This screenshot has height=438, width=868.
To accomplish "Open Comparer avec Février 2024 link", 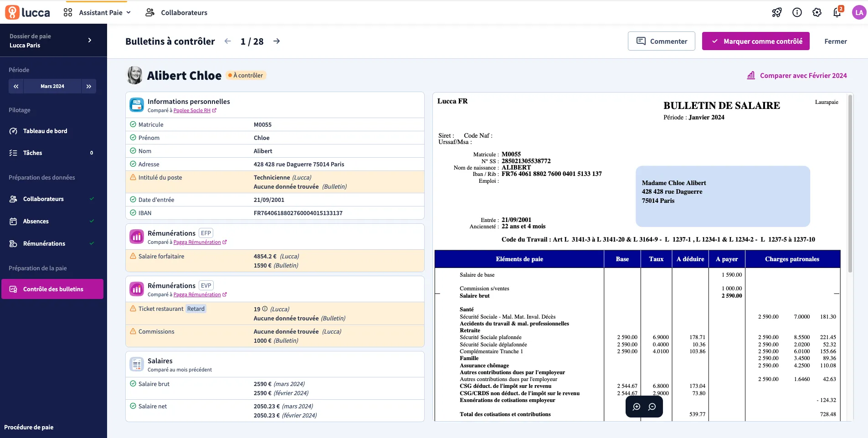I will 797,76.
